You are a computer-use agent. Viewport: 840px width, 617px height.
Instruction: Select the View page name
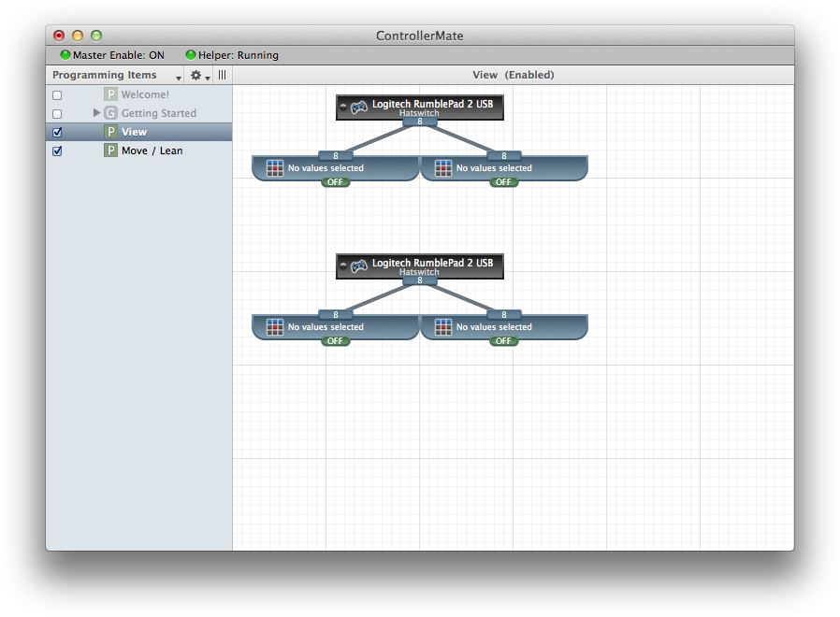point(134,133)
